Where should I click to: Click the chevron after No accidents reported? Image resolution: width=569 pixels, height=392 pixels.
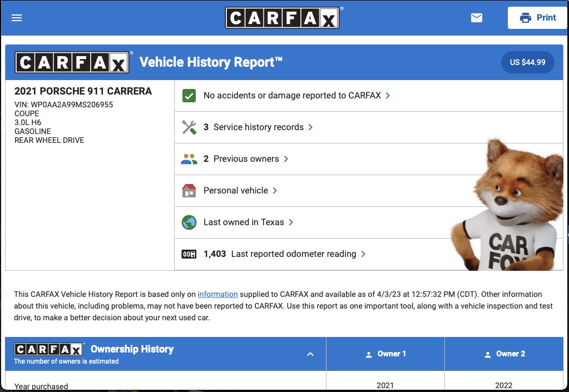pyautogui.click(x=388, y=96)
